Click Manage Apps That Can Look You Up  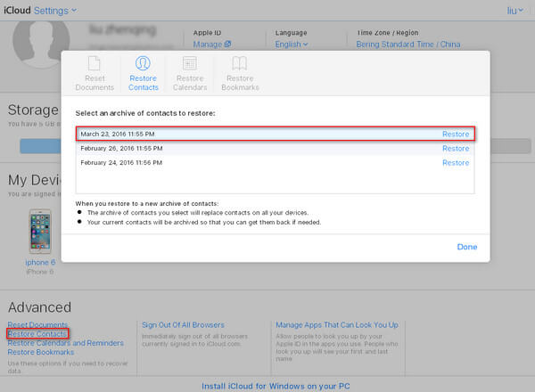[x=337, y=325]
